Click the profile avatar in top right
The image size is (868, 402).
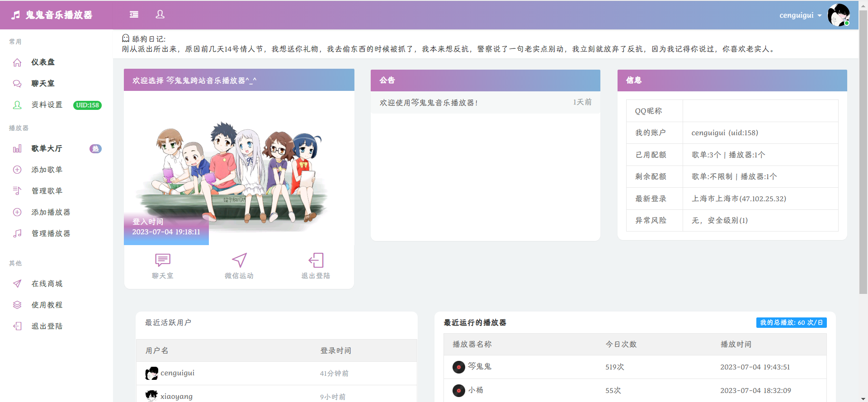tap(839, 15)
